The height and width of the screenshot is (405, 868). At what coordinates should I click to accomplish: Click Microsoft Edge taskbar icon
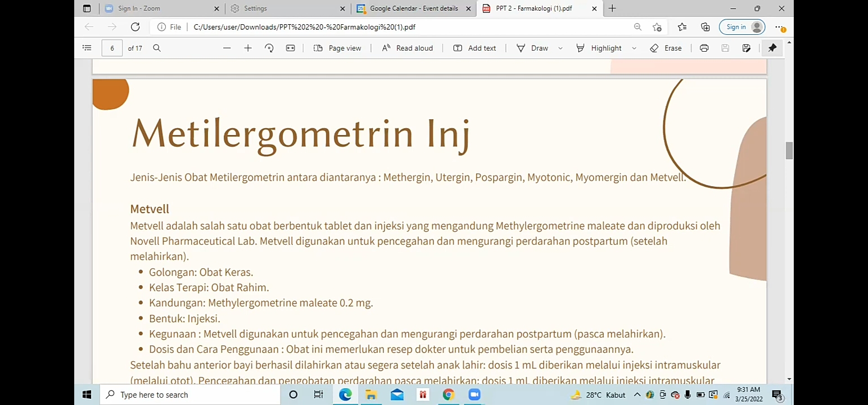coord(345,395)
